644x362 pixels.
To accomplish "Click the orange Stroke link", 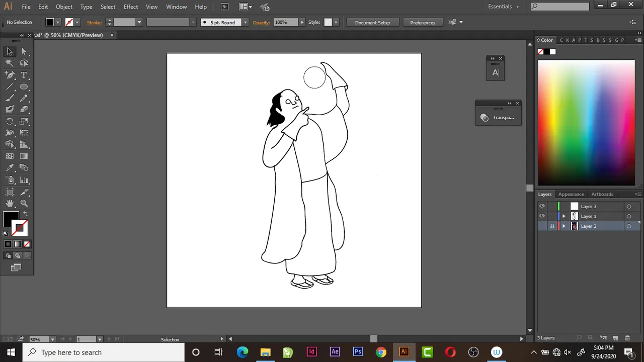I will 94,22.
